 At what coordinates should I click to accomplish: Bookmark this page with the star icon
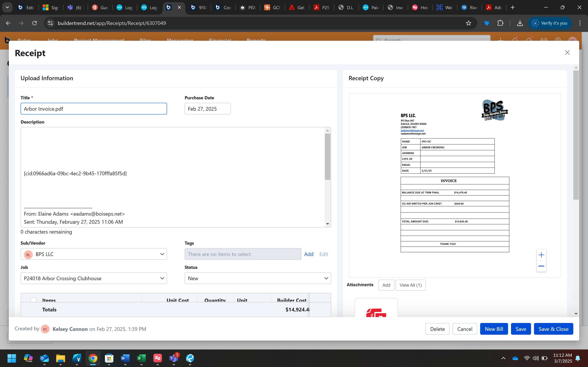point(468,23)
